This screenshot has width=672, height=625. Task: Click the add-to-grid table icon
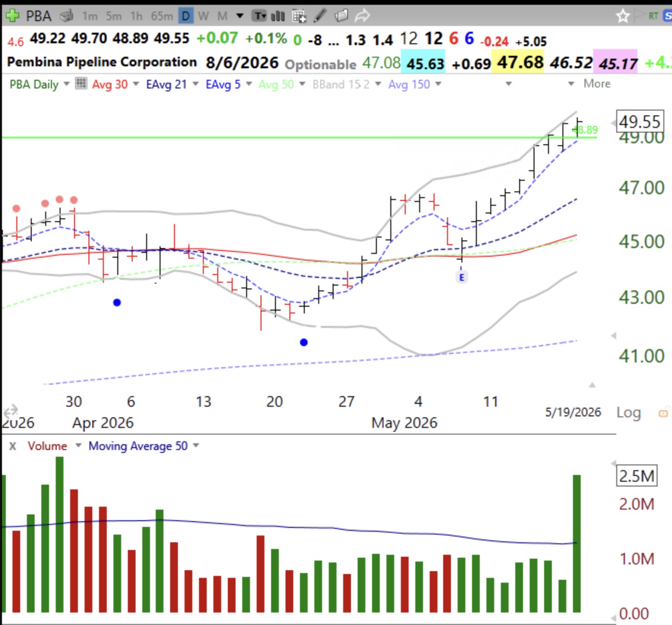(x=299, y=16)
